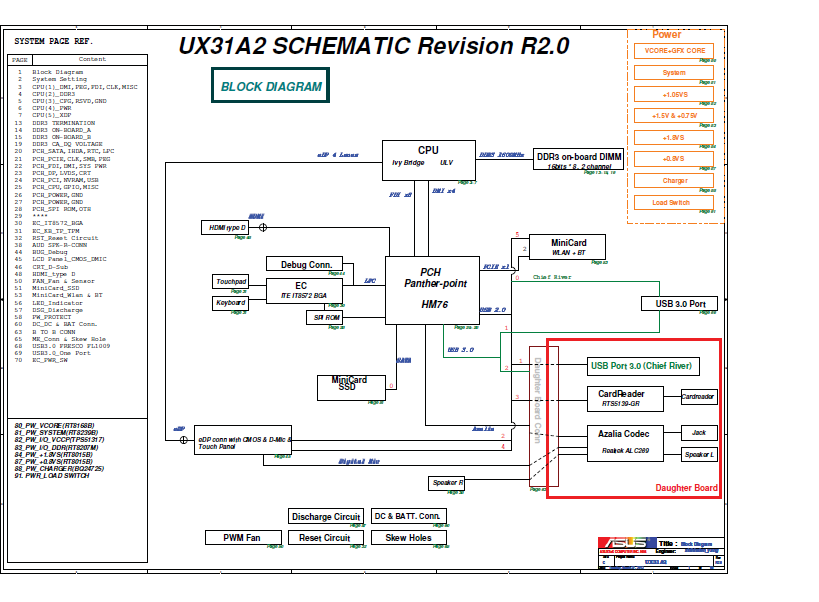Select the CardReader RTS5139-GR block
Image resolution: width=819 pixels, height=602 pixels.
625,398
